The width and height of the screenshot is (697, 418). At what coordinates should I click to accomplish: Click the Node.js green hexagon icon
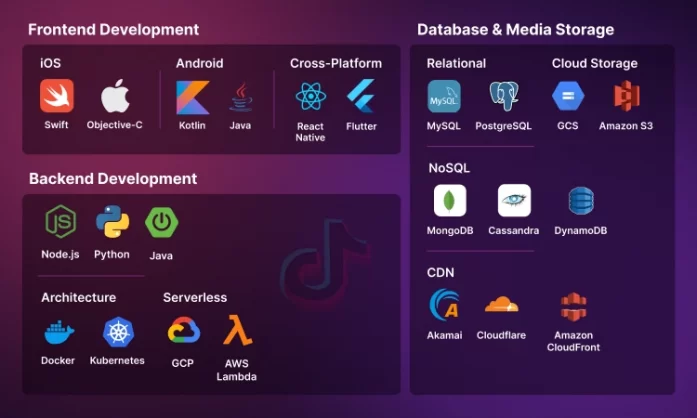[60, 221]
